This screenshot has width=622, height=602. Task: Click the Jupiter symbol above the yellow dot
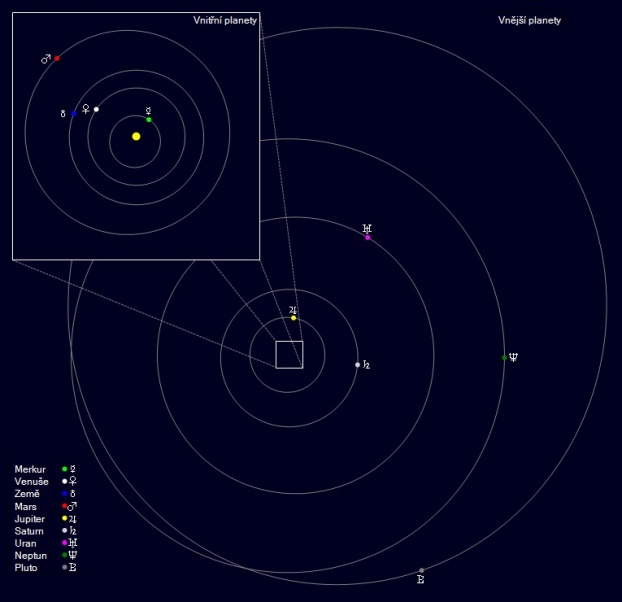[293, 310]
